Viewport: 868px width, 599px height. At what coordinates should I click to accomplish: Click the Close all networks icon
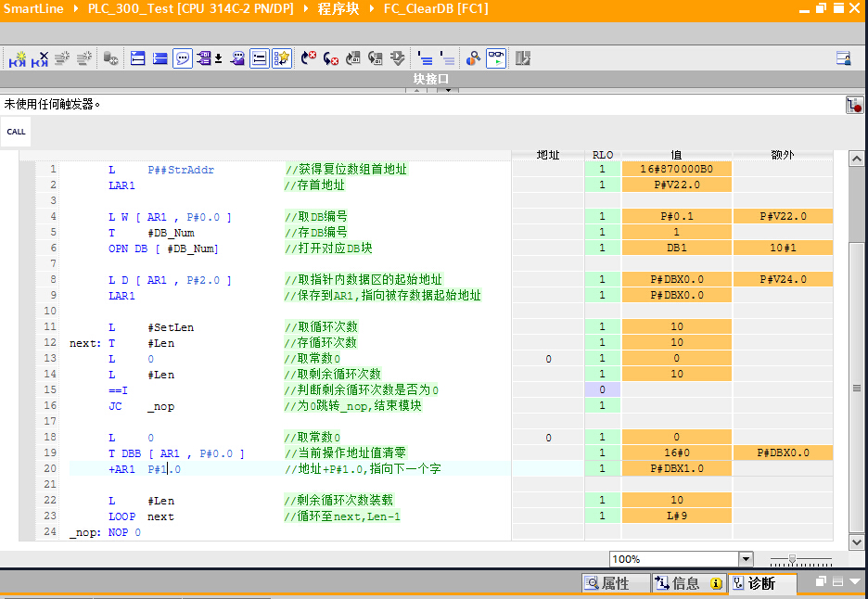coord(160,58)
